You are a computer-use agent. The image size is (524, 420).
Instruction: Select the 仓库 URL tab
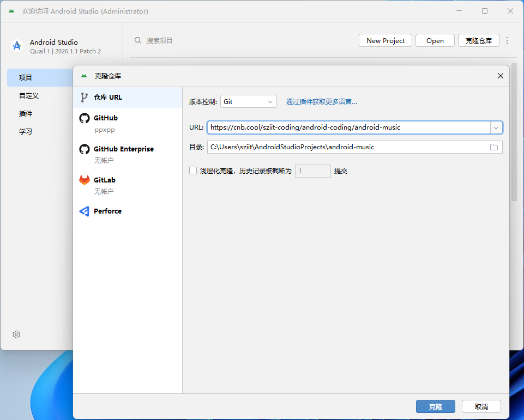128,97
